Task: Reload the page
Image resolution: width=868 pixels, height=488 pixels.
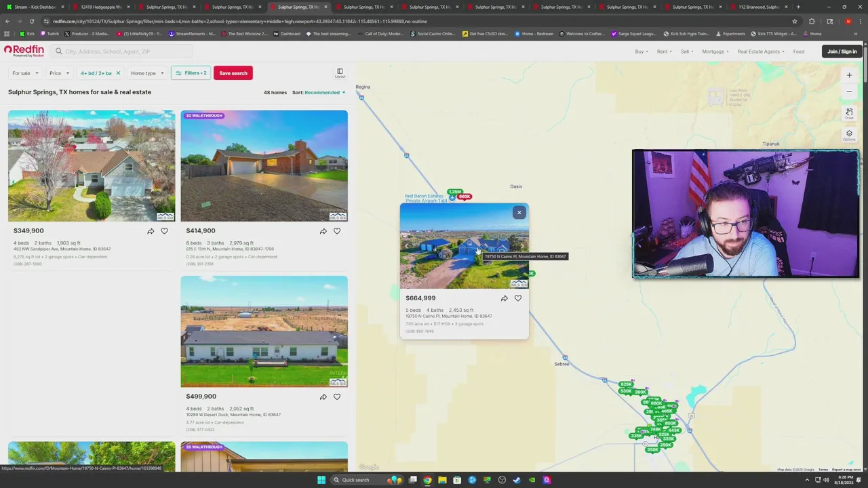Action: click(32, 21)
